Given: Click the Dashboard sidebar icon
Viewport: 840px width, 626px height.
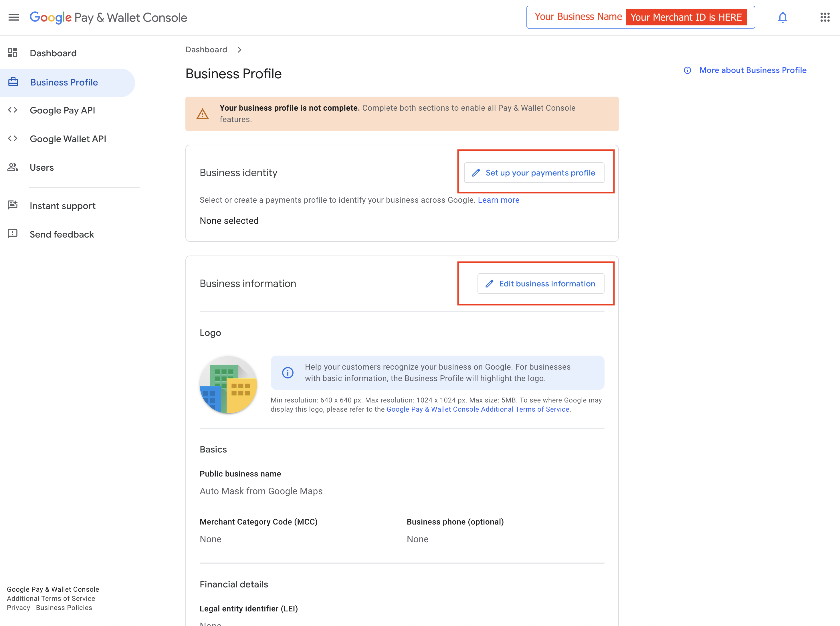Looking at the screenshot, I should 13,53.
